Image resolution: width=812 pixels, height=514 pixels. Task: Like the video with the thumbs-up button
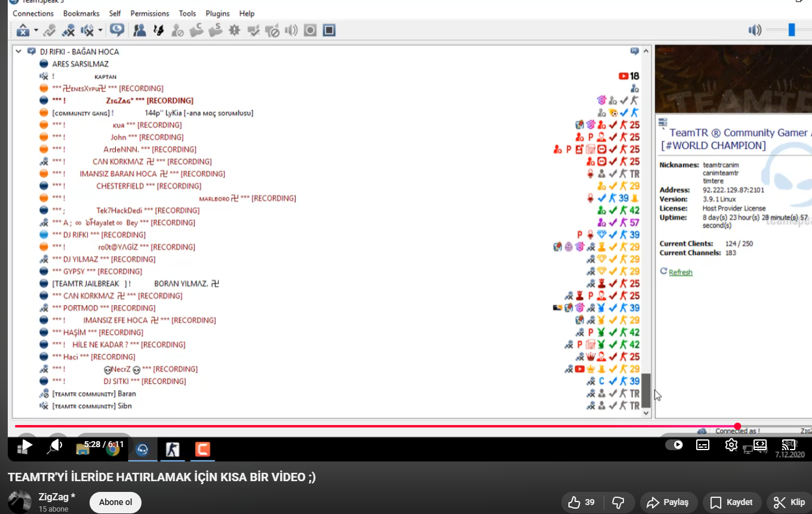(581, 503)
